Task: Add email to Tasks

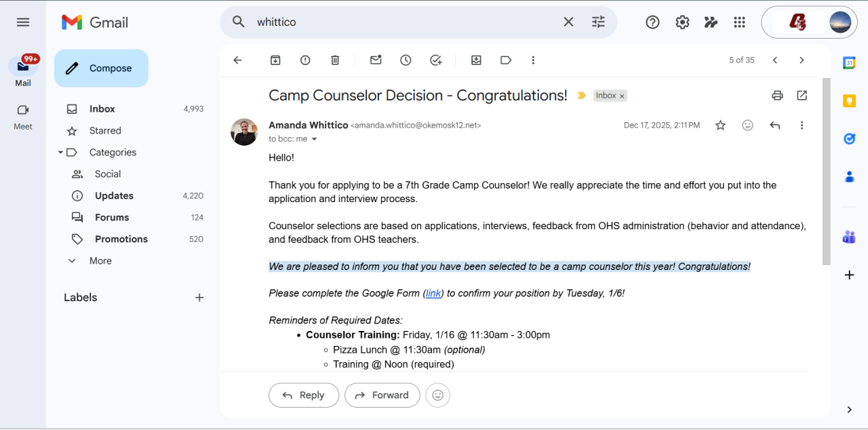Action: click(435, 60)
